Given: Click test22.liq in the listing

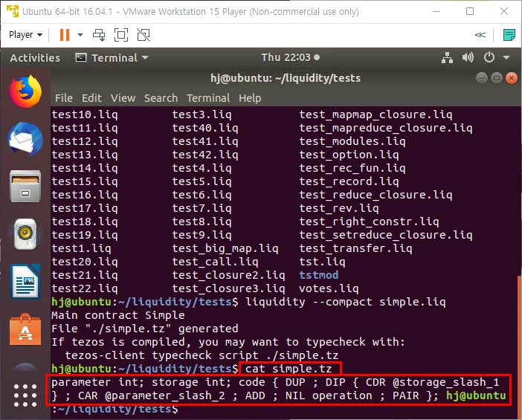Looking at the screenshot, I should [85, 288].
